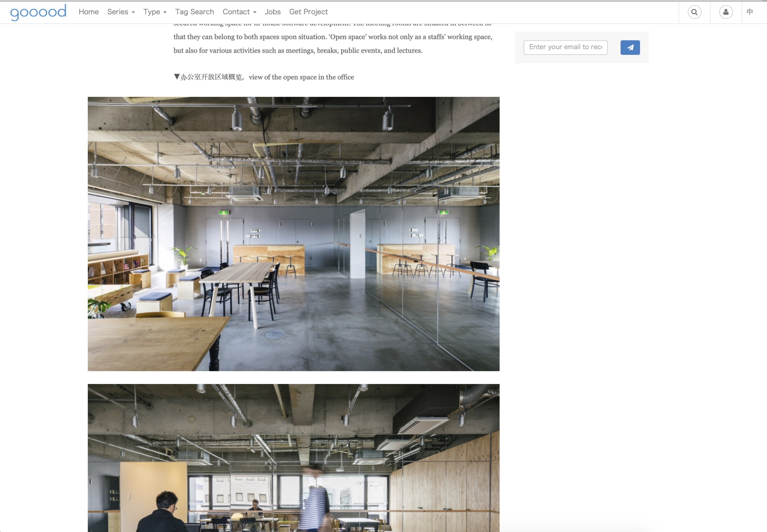767x532 pixels.
Task: Click sentence ending 'public events, and lectures.'
Action: click(x=298, y=51)
